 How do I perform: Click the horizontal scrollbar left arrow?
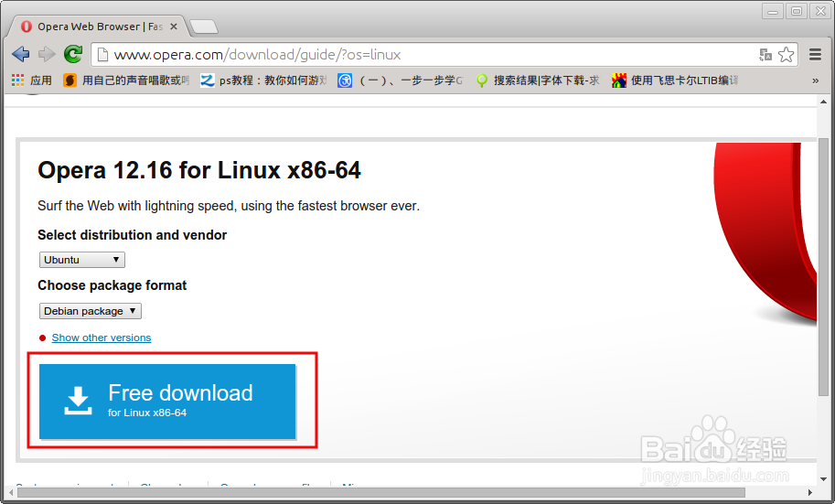(x=11, y=492)
